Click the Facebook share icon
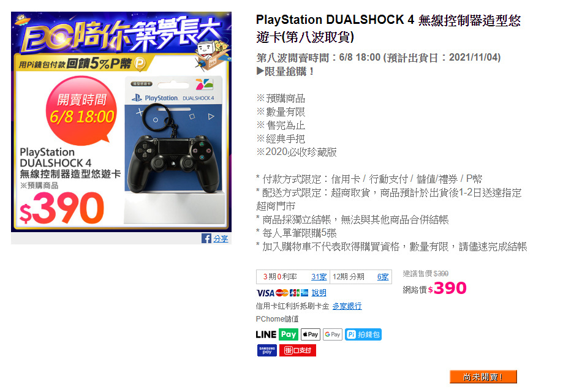Screen dimensions: 582x392 (206, 238)
